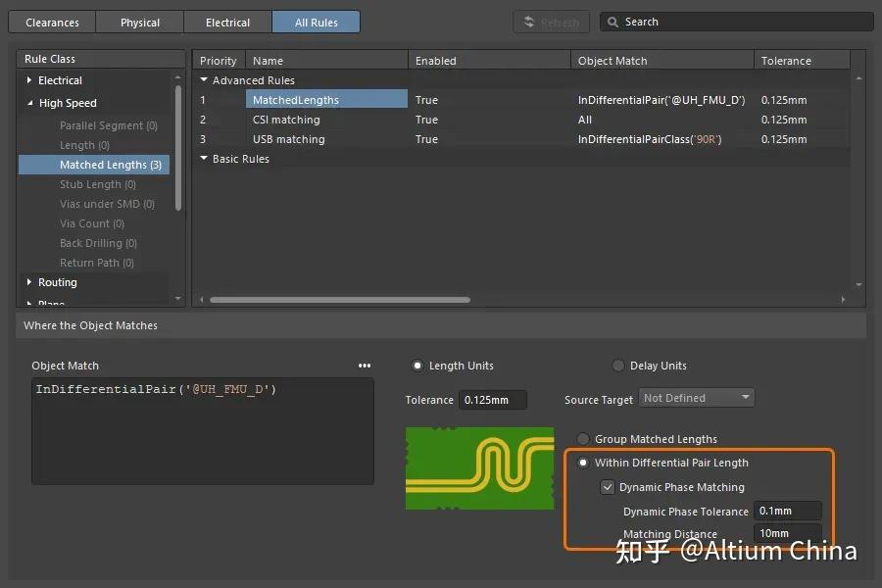Select the Delay Units radio button
The width and height of the screenshot is (882, 588).
click(x=618, y=366)
